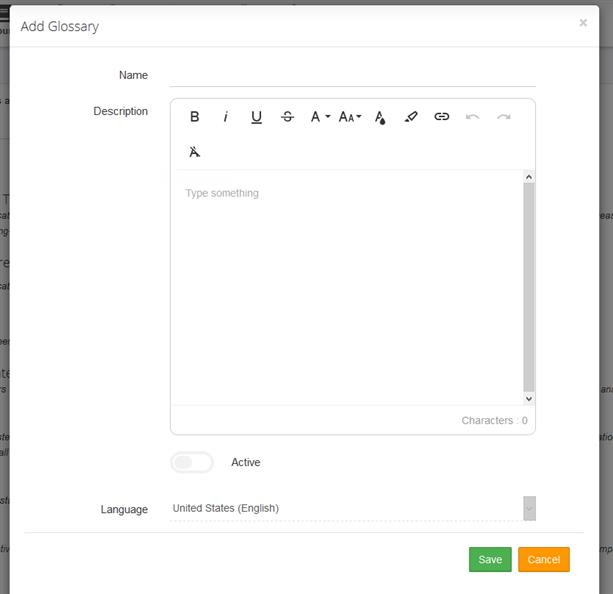
Task: Toggle the Active switch on
Action: (x=192, y=462)
